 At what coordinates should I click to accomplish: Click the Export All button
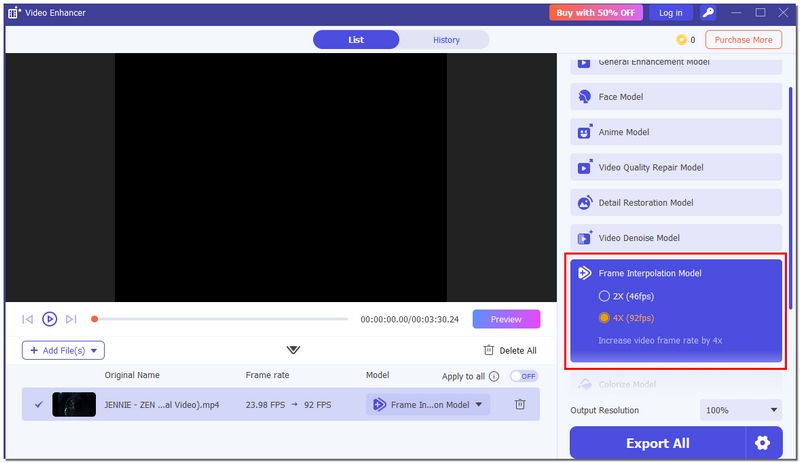[x=657, y=443]
